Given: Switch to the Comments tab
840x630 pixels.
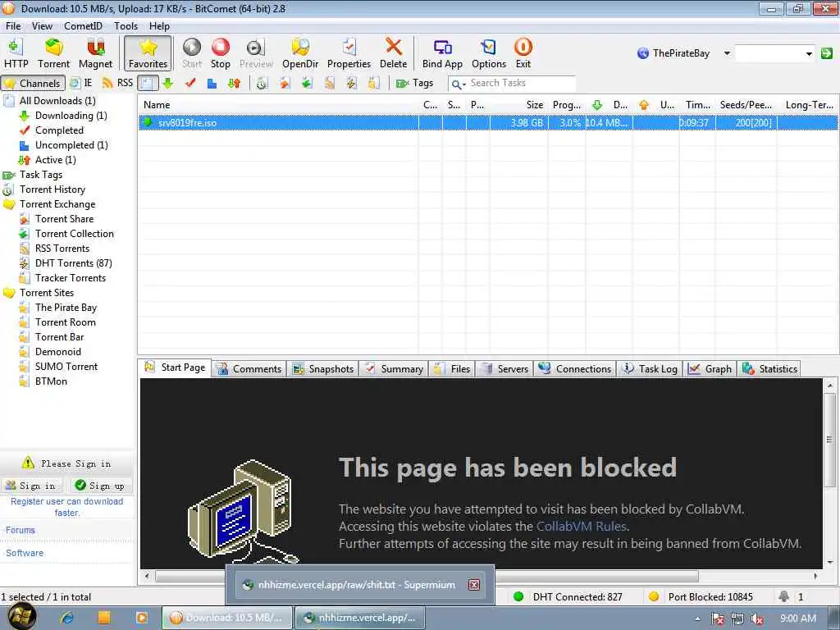Looking at the screenshot, I should 249,368.
